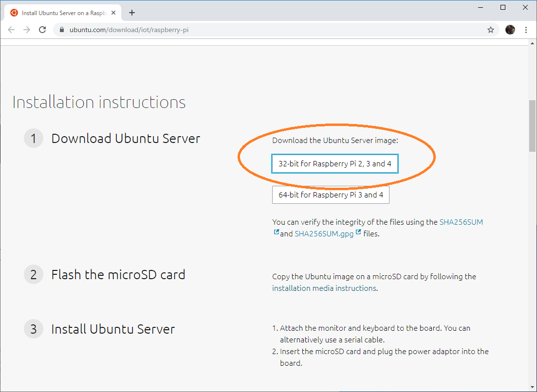The image size is (537, 392).
Task: Open the SHA256SUM link
Action: pos(461,222)
